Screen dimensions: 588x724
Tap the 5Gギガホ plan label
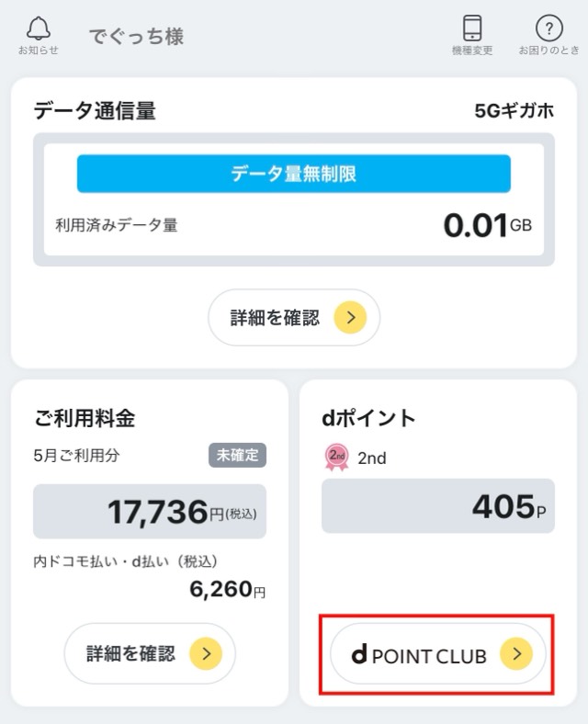(x=514, y=111)
